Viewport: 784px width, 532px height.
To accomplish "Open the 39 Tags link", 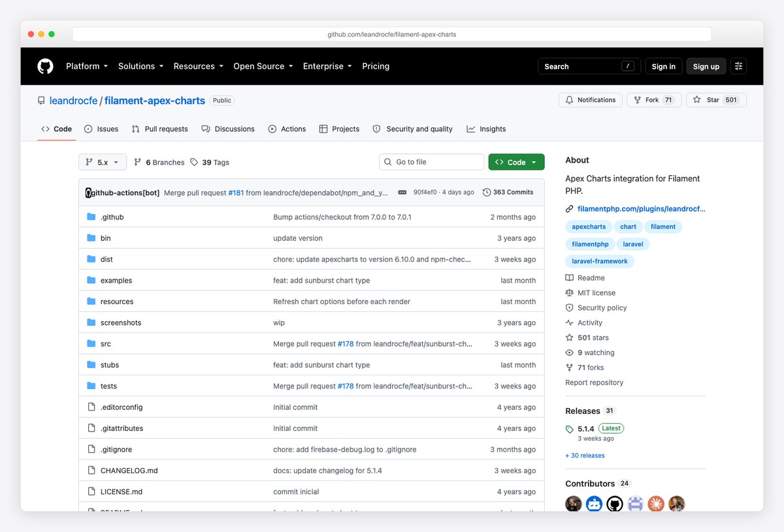I will click(x=210, y=162).
